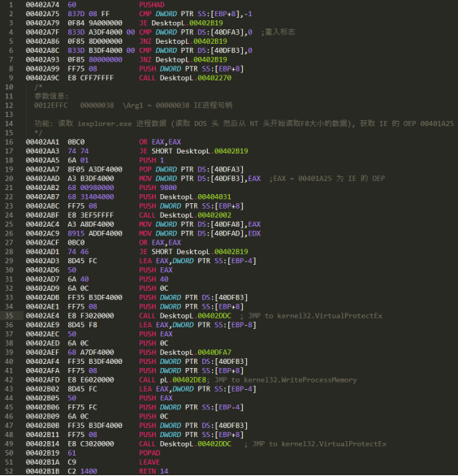Click hex bytes E8 CFF7FFFF
The width and height of the screenshot is (458, 476).
pyautogui.click(x=91, y=78)
